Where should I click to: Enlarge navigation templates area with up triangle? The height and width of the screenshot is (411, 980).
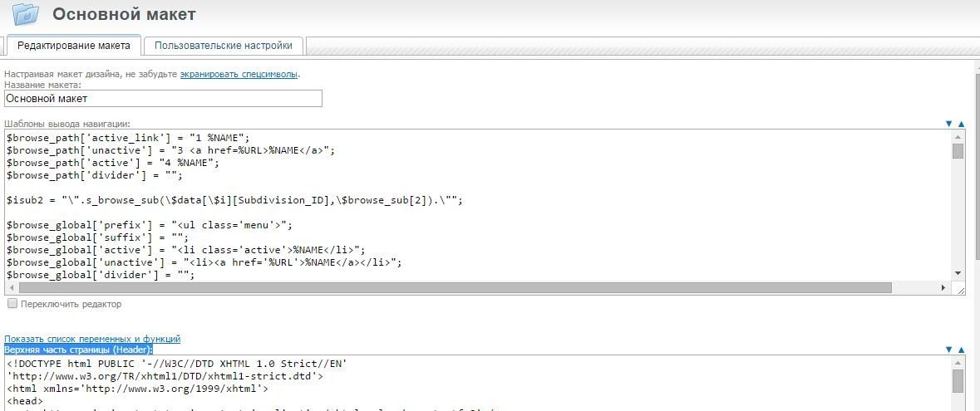click(x=962, y=125)
